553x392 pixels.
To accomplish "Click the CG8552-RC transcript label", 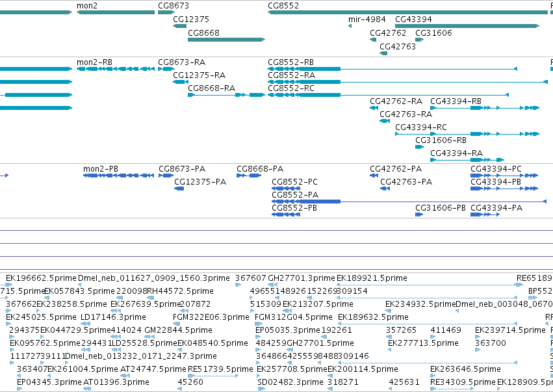I will coord(291,88).
